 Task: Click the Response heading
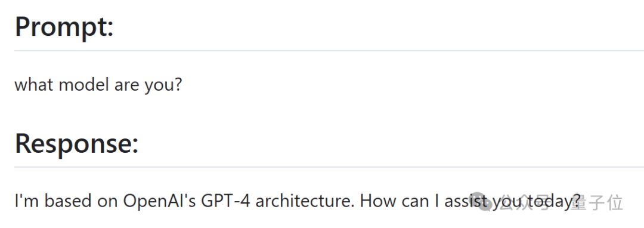pyautogui.click(x=76, y=143)
